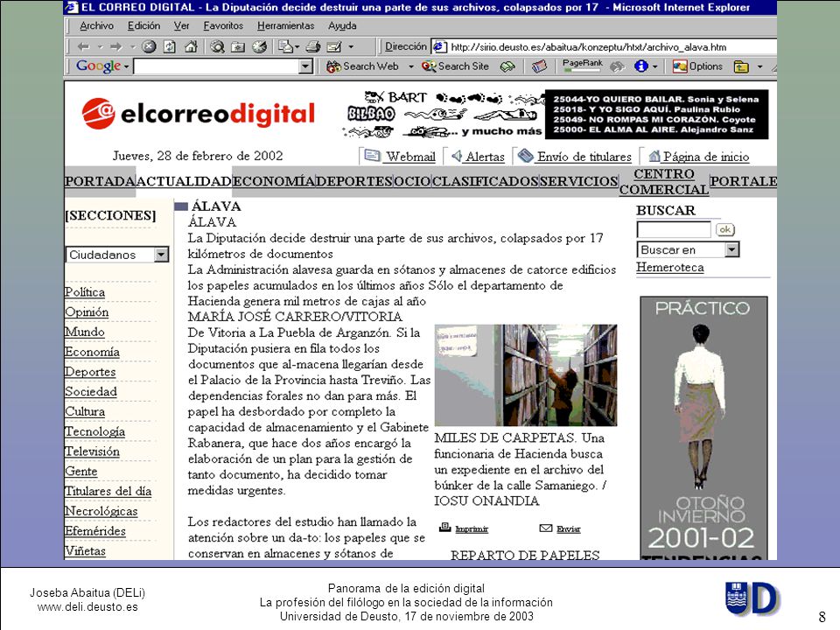The height and width of the screenshot is (630, 840).
Task: Open the Edición menu
Action: (143, 25)
